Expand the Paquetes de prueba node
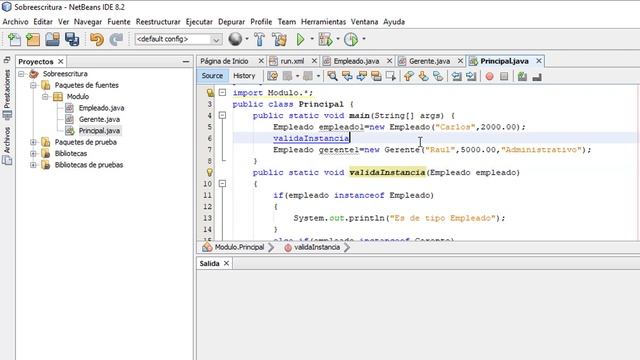 tap(33, 142)
